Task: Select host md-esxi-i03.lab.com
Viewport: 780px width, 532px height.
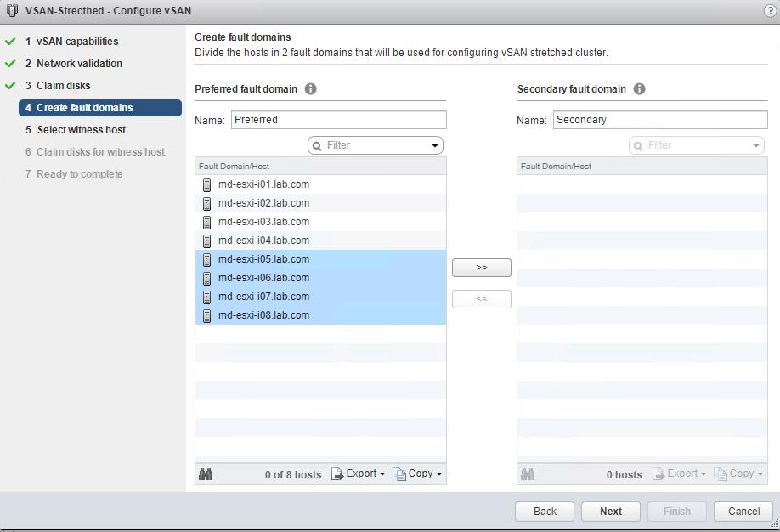Action: [320, 222]
